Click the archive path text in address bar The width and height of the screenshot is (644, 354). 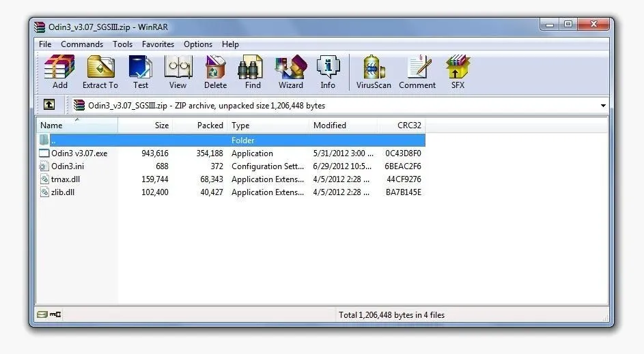pyautogui.click(x=207, y=106)
